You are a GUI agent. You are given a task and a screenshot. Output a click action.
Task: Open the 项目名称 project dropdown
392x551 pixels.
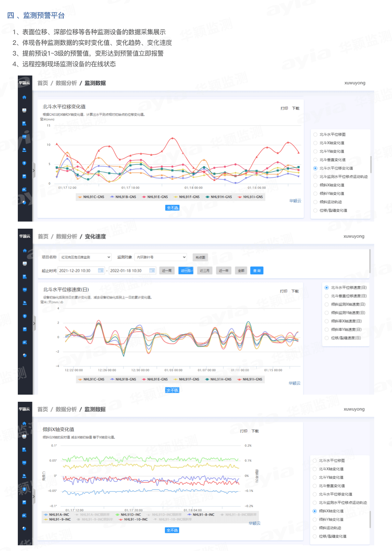click(x=85, y=257)
